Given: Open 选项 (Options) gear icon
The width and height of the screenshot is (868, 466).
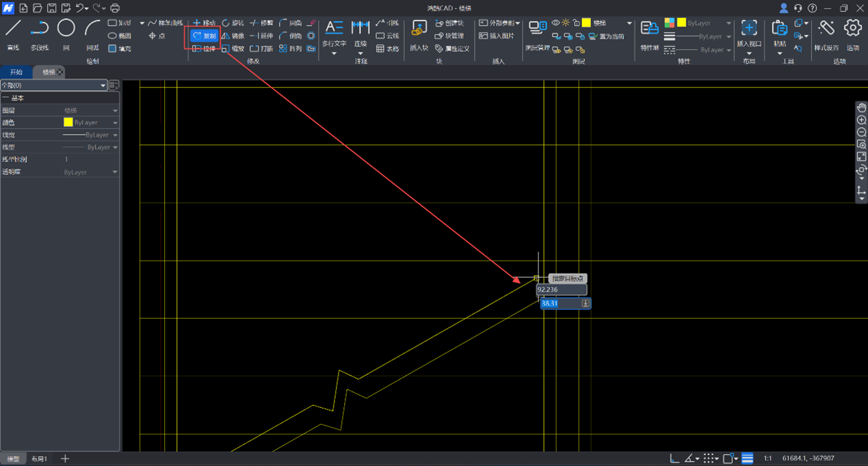Looking at the screenshot, I should (x=852, y=34).
